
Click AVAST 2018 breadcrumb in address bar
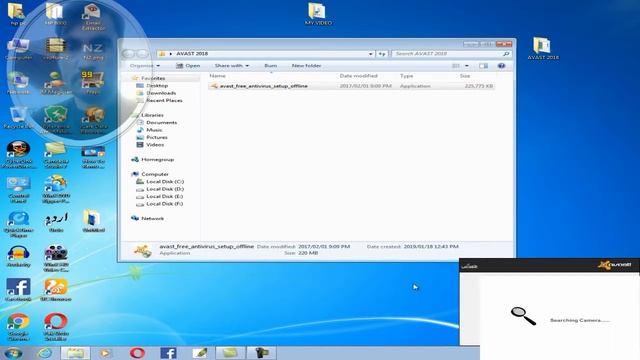pos(192,54)
